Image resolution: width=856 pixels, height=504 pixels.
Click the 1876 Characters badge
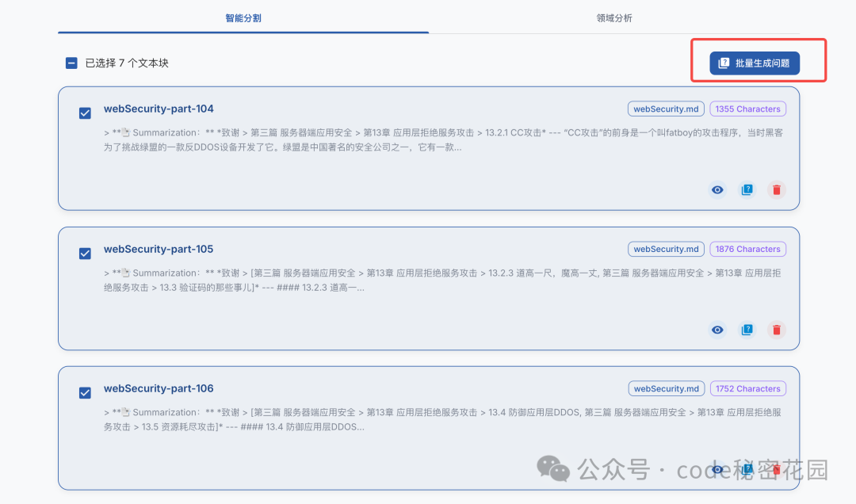tap(748, 249)
